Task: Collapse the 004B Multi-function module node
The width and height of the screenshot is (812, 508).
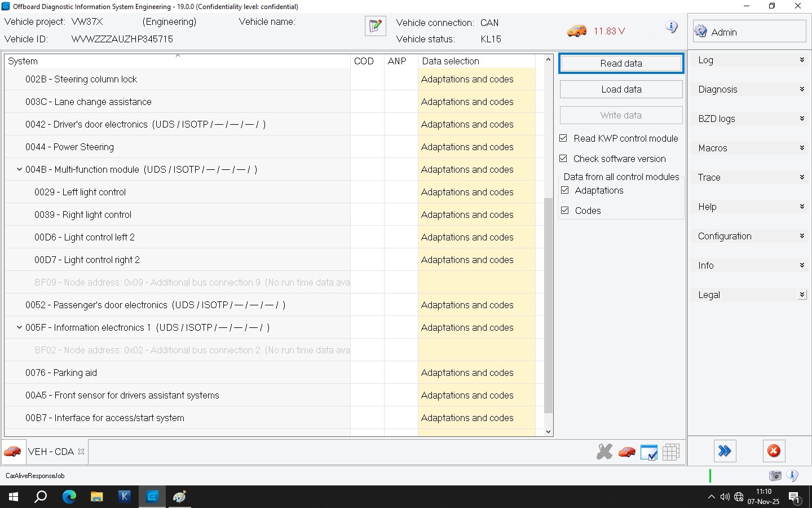Action: [x=19, y=169]
